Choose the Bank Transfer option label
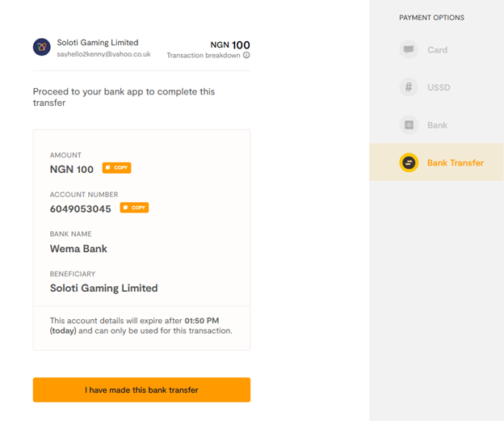 pyautogui.click(x=456, y=162)
